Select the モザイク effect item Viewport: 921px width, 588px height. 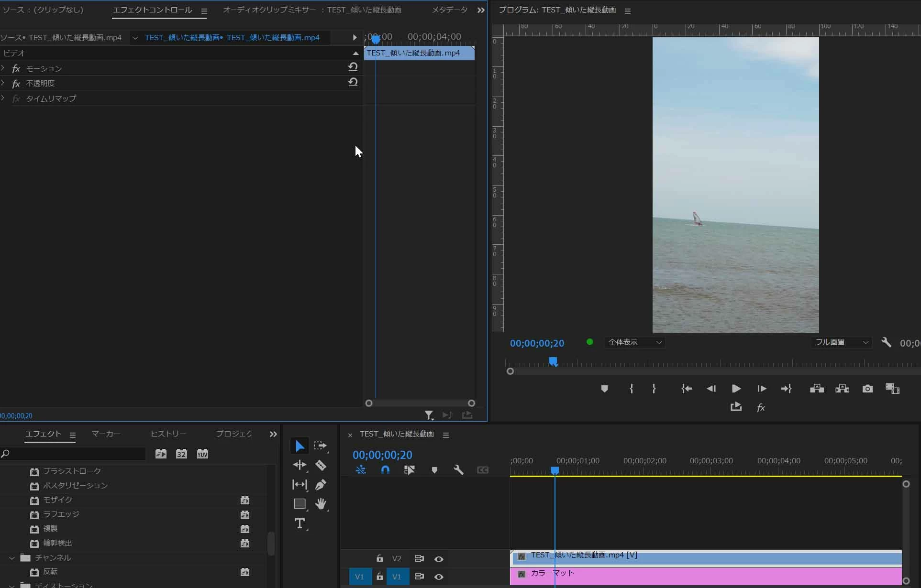point(58,500)
